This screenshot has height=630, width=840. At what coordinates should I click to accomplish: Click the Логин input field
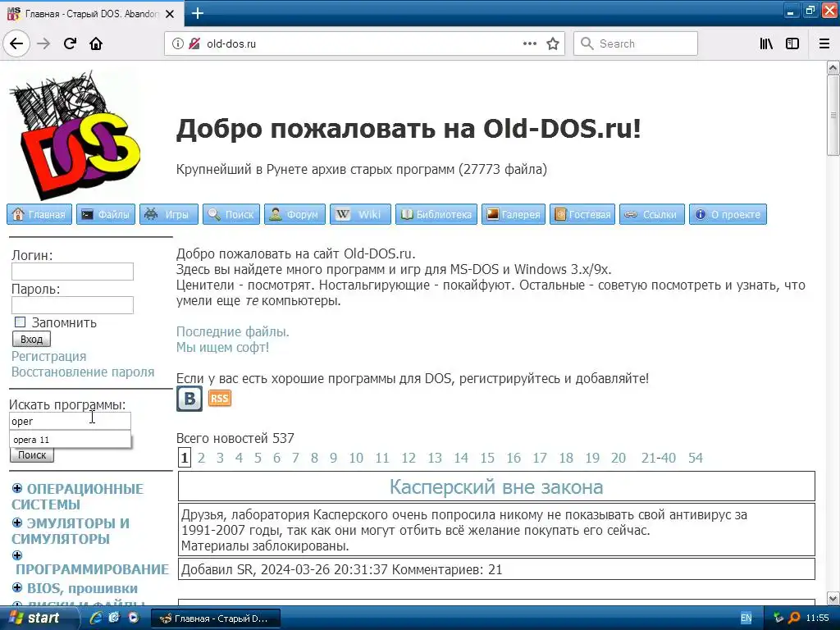tap(72, 272)
